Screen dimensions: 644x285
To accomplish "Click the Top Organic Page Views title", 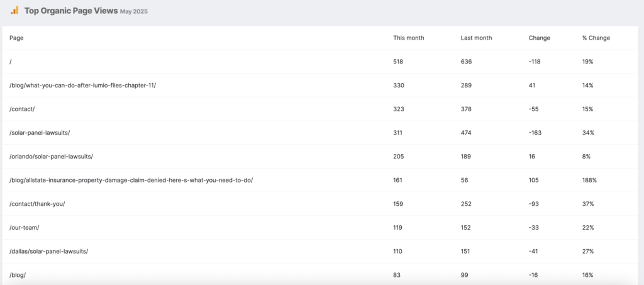I will [x=71, y=11].
